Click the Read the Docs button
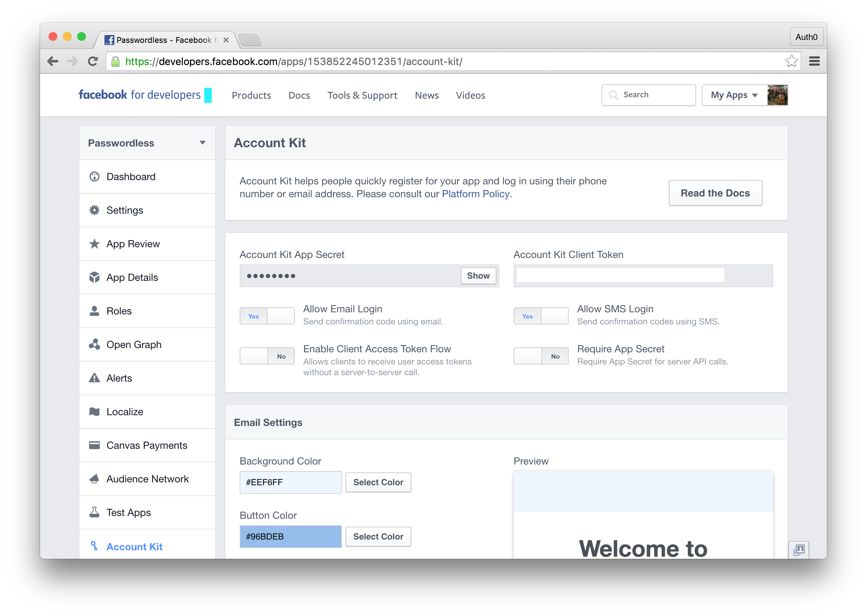Viewport: 867px width, 616px height. pyautogui.click(x=715, y=193)
